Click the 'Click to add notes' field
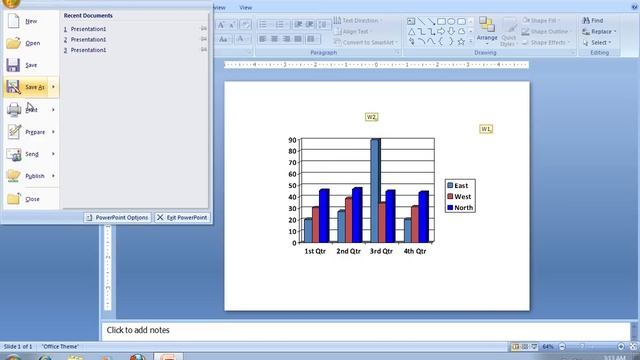640x360 pixels. tap(366, 331)
